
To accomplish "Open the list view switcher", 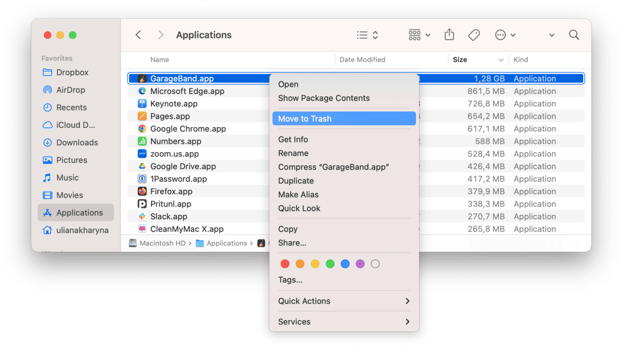I will [367, 35].
